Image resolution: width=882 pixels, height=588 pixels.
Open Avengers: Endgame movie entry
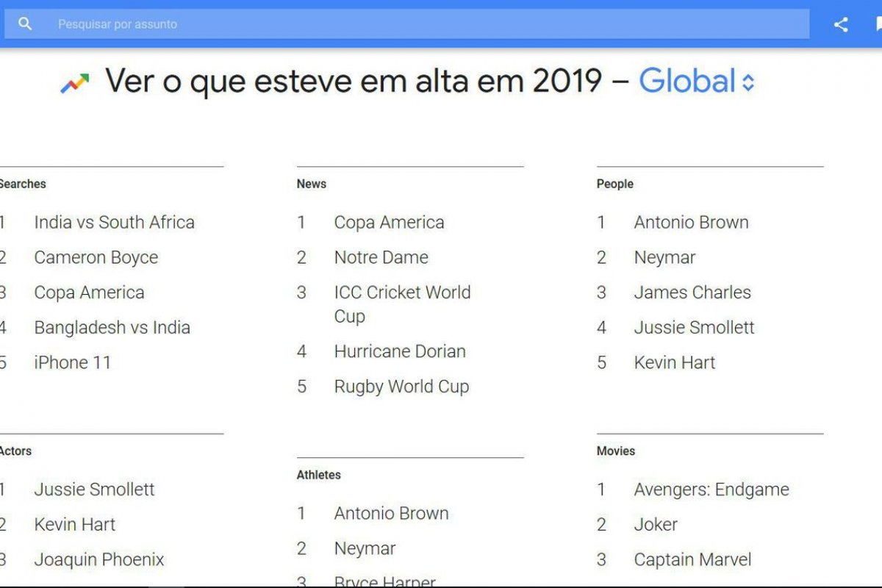point(711,490)
